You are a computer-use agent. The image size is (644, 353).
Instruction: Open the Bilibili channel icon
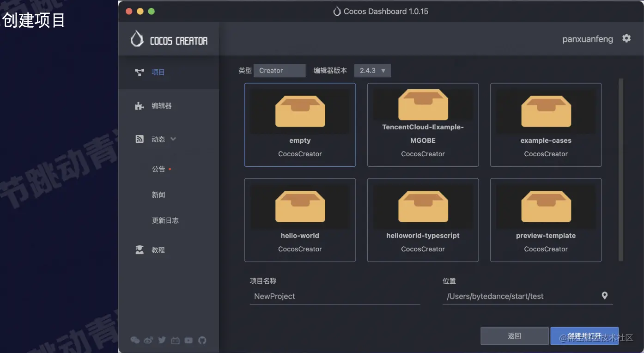click(x=175, y=340)
